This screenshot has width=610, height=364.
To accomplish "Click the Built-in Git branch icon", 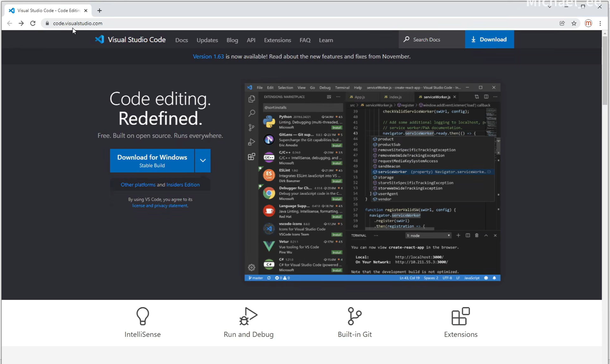I will pyautogui.click(x=354, y=316).
